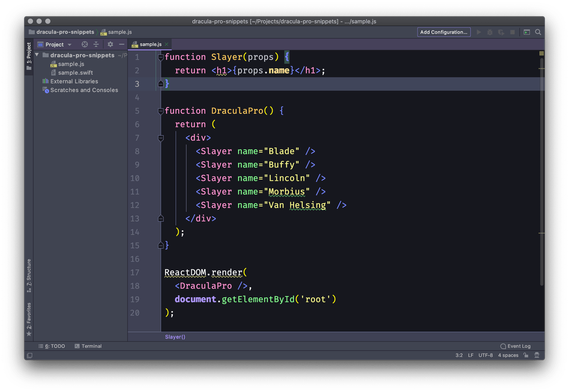Open Project panel settings gear
The height and width of the screenshot is (392, 569).
pos(110,44)
